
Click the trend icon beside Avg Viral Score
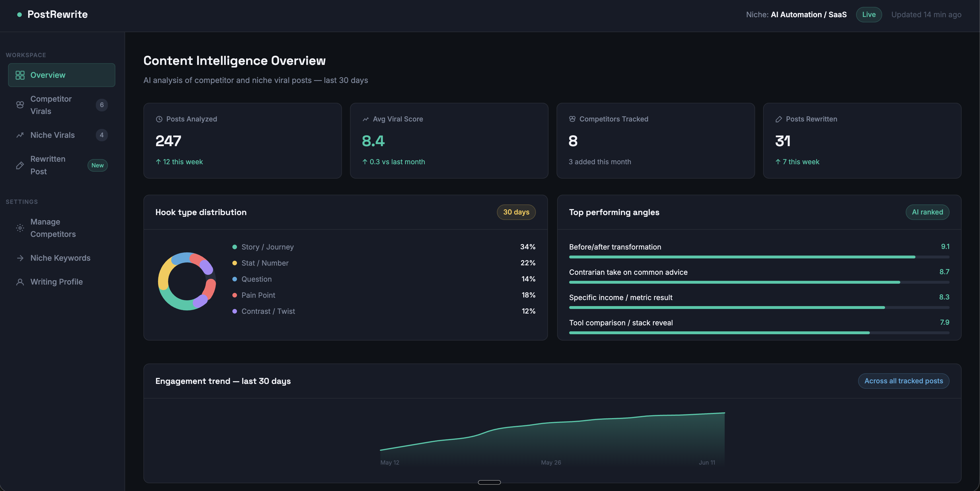coord(365,119)
